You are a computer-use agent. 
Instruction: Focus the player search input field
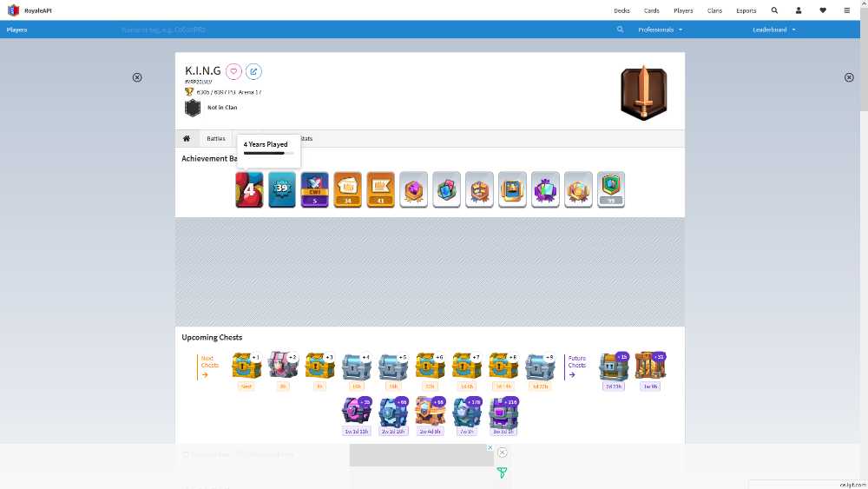point(365,30)
